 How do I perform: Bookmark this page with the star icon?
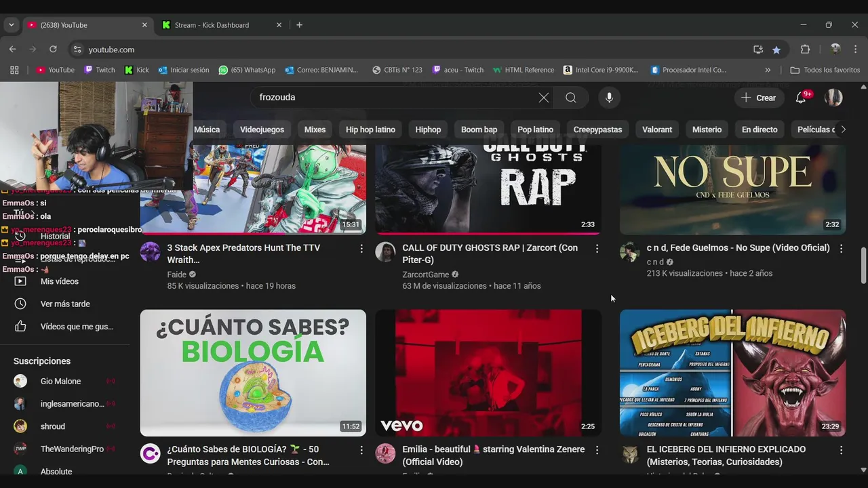(x=776, y=49)
